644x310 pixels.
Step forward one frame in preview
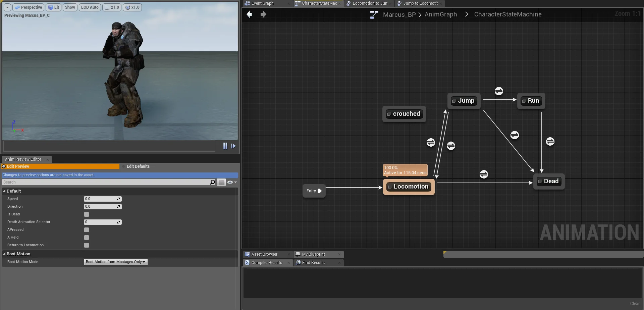click(x=233, y=146)
